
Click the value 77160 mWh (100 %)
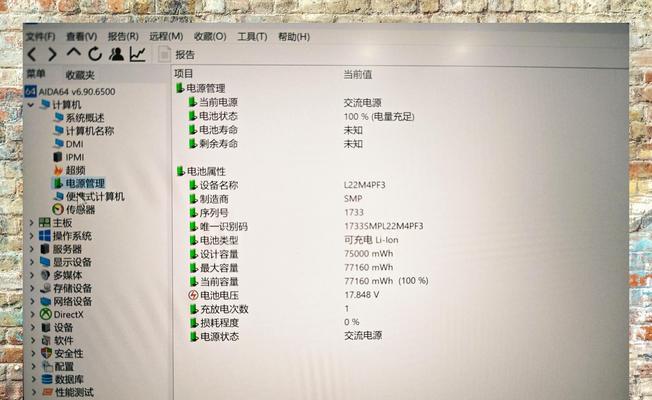[386, 281]
